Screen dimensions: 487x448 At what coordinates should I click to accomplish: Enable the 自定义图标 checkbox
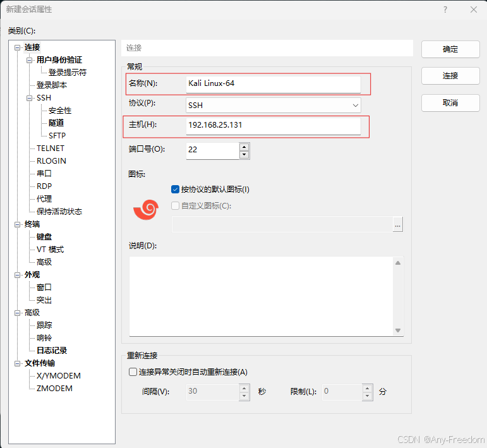(x=175, y=205)
